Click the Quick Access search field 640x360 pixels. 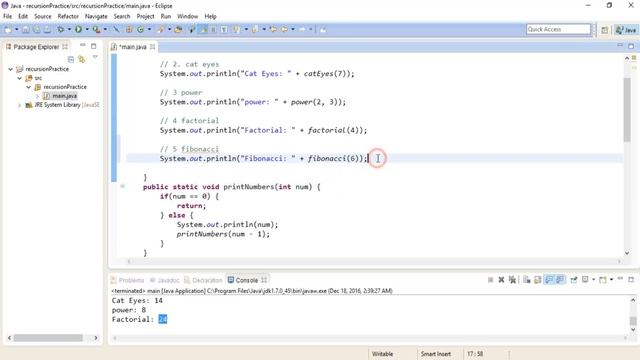click(558, 29)
